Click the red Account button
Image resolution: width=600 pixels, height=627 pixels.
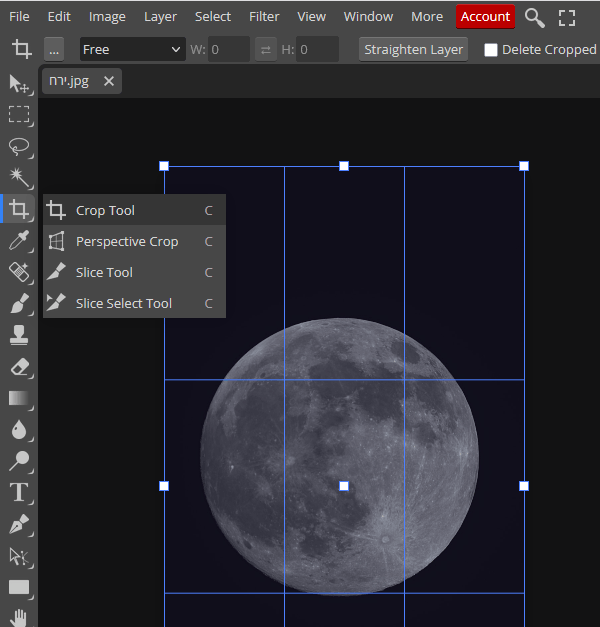click(x=485, y=17)
